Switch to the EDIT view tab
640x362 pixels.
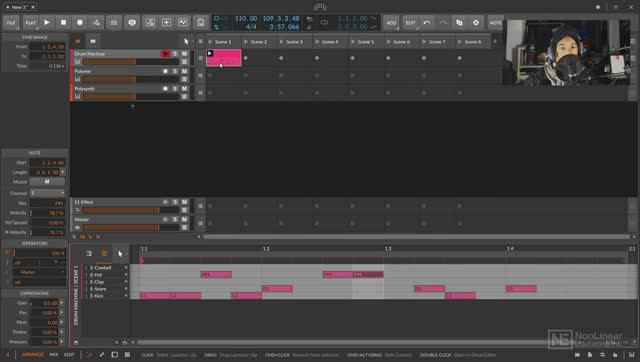coord(69,355)
